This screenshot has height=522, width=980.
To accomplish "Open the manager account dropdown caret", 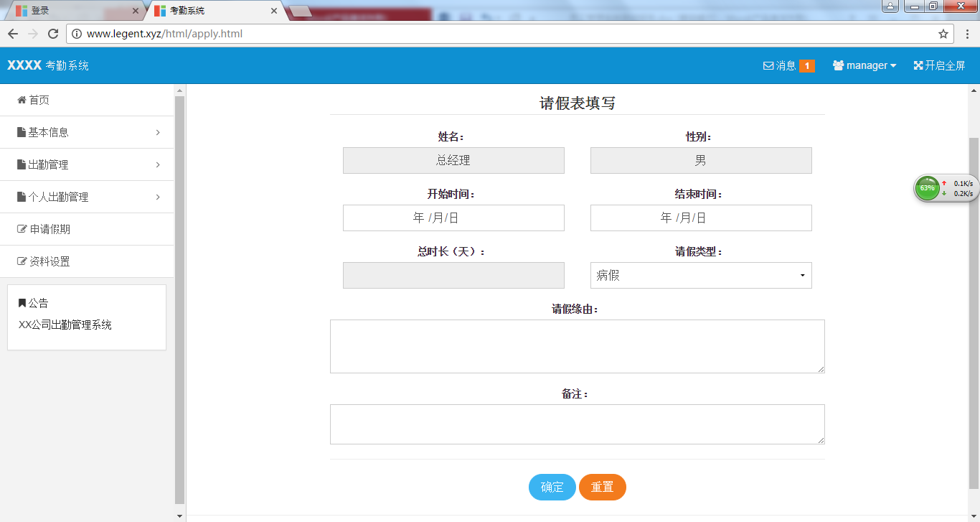I will (x=893, y=66).
